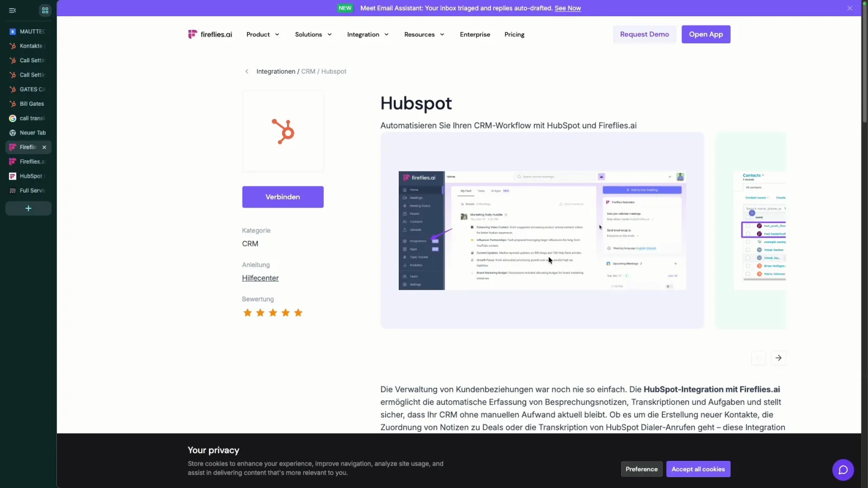Viewport: 868px width, 488px height.
Task: Open the Integrationen breadcrumb link
Action: click(276, 72)
